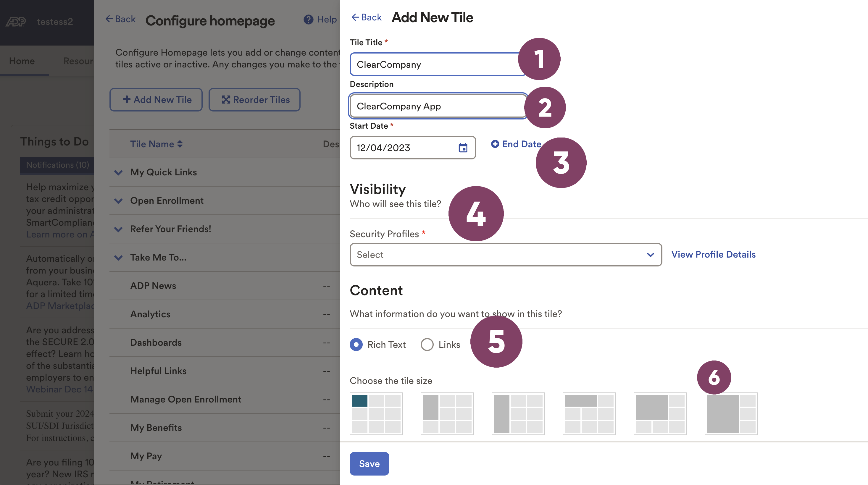This screenshot has height=485, width=868.
Task: Expand the Take Me To... row
Action: (118, 258)
